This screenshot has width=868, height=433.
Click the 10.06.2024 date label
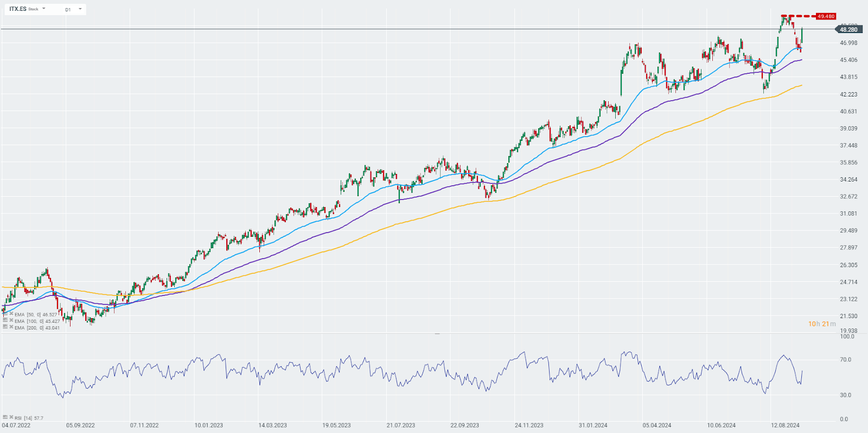pyautogui.click(x=721, y=425)
